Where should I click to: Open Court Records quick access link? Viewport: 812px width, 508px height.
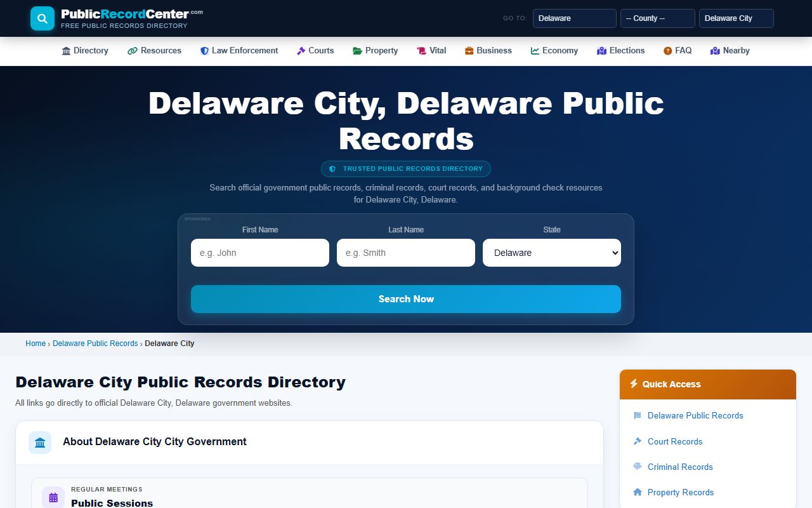point(675,441)
